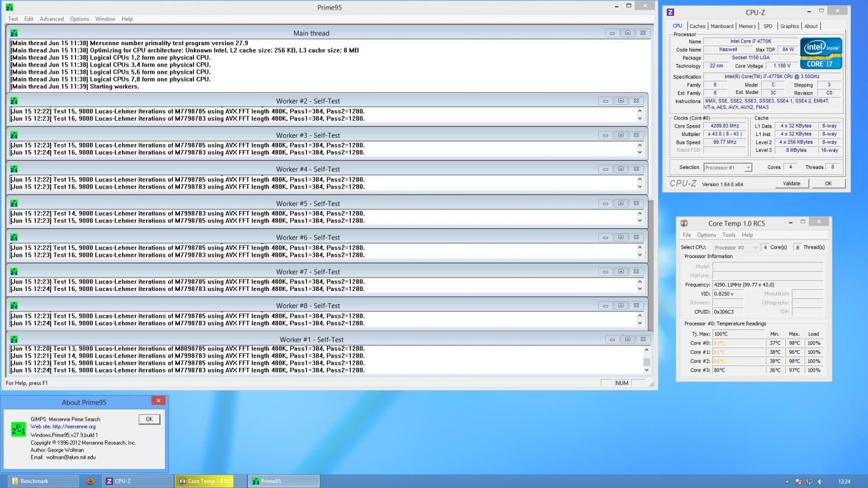Screen dimensions: 868x488
Task: Switch to the Caches tab in CPU-Z
Action: (x=697, y=26)
